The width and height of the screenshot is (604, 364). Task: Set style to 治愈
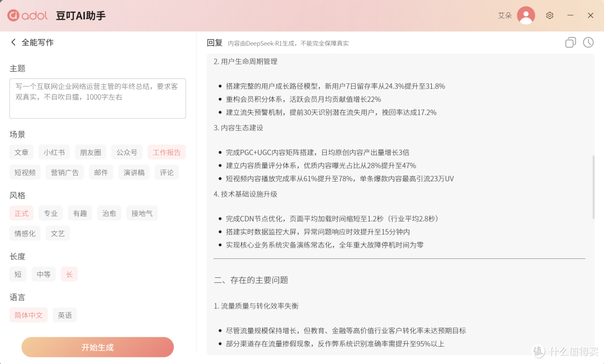pos(109,213)
